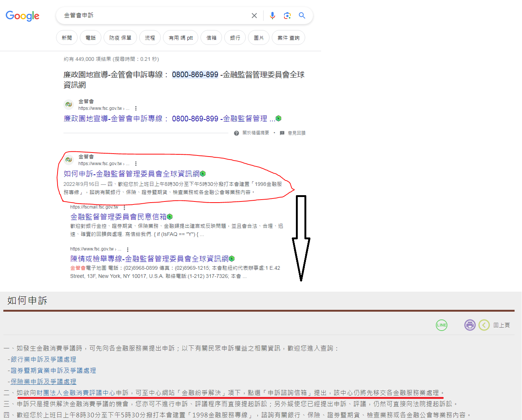Open 保險業申訴及爭議處理 link
Image resolution: width=522 pixels, height=420 pixels.
click(43, 381)
